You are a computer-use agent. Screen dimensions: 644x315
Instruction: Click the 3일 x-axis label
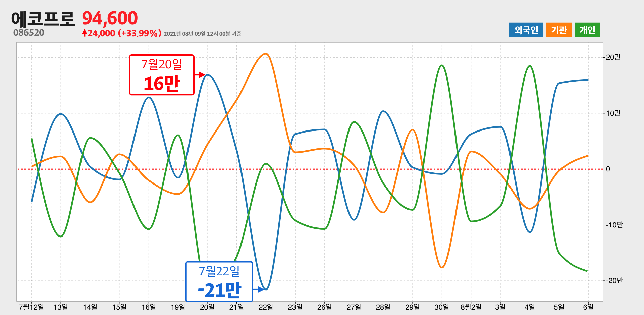500,307
